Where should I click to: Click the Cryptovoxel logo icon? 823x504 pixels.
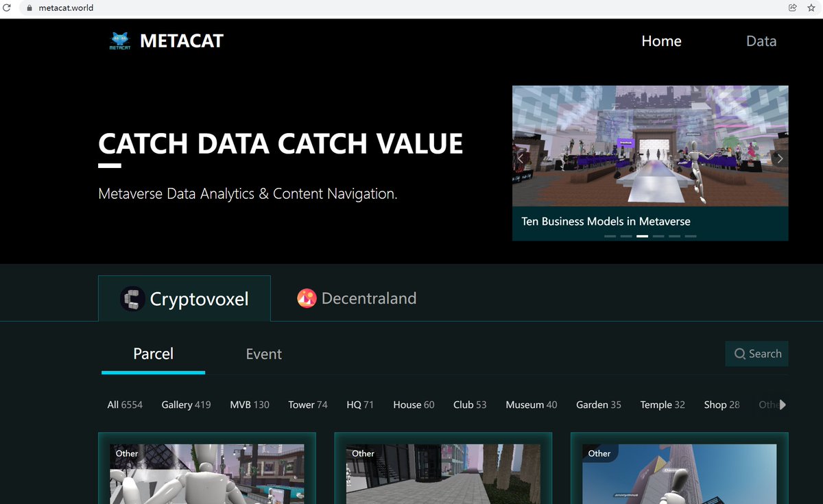[132, 299]
